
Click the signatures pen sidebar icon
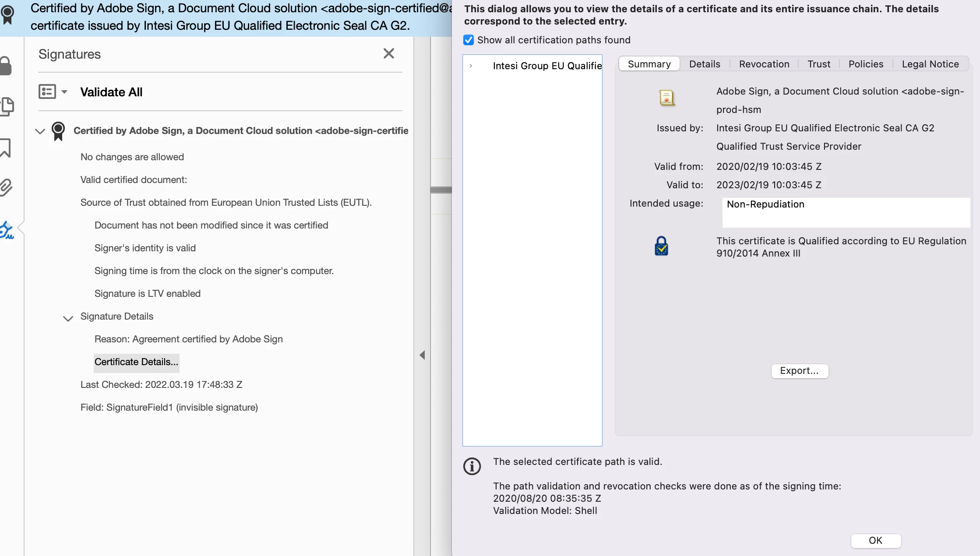point(7,230)
